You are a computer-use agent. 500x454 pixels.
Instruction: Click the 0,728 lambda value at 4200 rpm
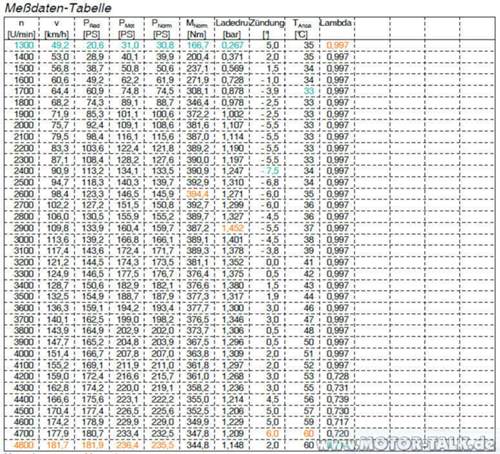pos(338,376)
